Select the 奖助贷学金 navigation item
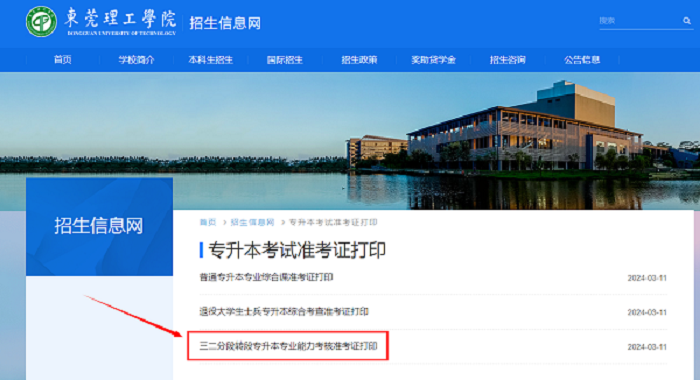Viewport: 700px width, 380px height. tap(433, 60)
